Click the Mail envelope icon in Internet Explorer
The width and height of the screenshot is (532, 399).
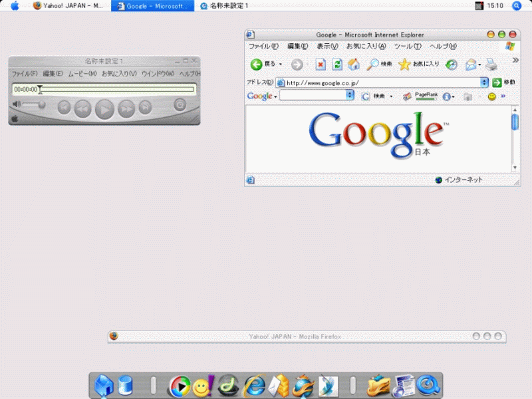(471, 64)
